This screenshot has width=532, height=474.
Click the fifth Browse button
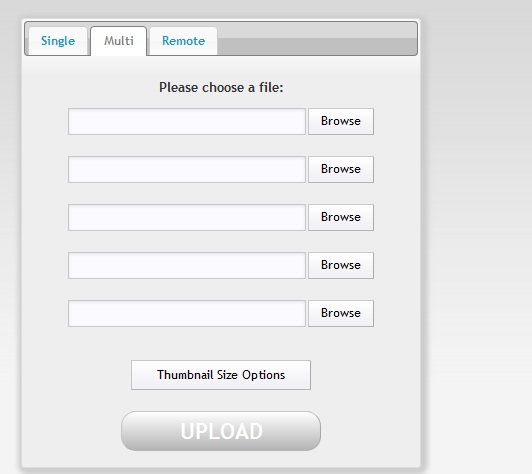[341, 313]
